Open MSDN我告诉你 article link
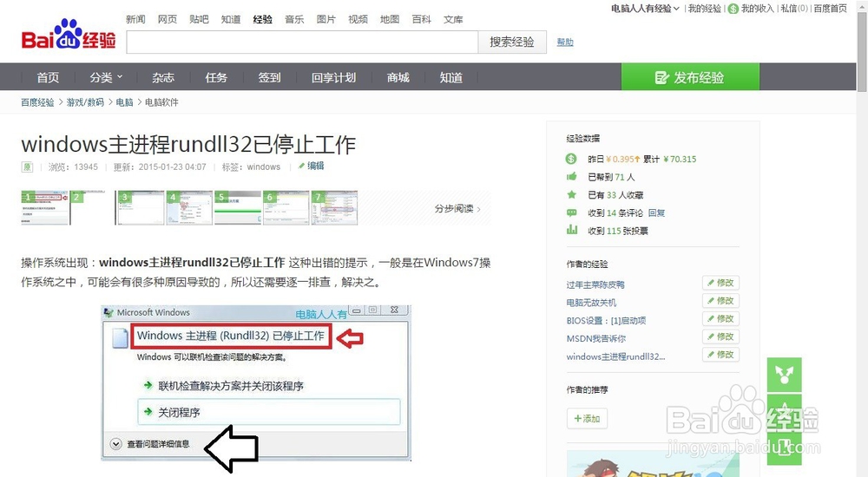Screen dimensions: 868x477 coord(596,338)
